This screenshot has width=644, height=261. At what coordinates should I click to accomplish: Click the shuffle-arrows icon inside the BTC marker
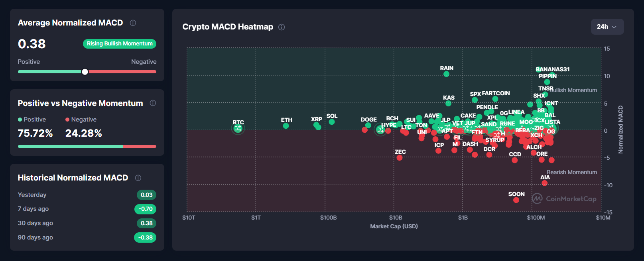pyautogui.click(x=238, y=128)
